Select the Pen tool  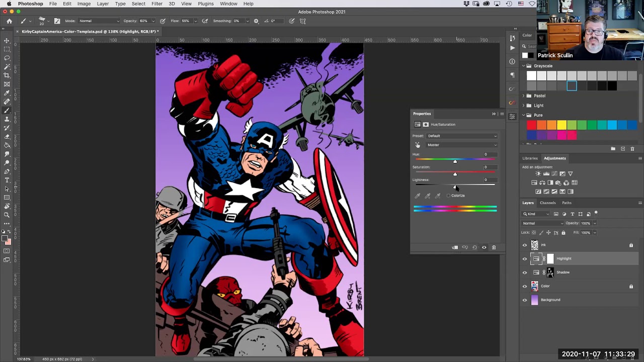[7, 171]
